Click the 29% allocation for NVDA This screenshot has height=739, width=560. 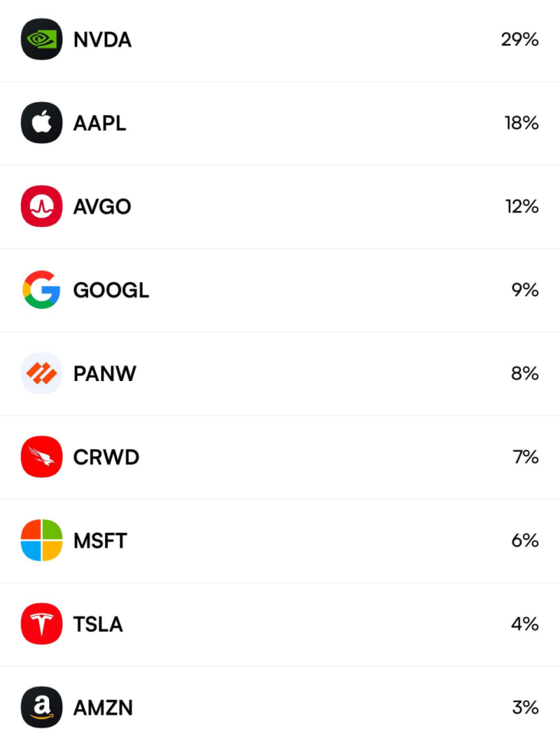(x=519, y=40)
